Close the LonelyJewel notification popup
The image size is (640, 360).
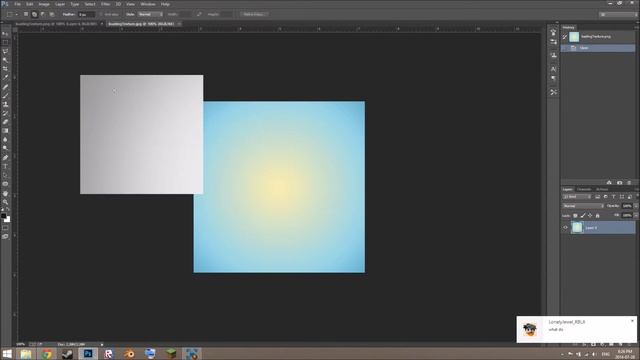pos(632,321)
